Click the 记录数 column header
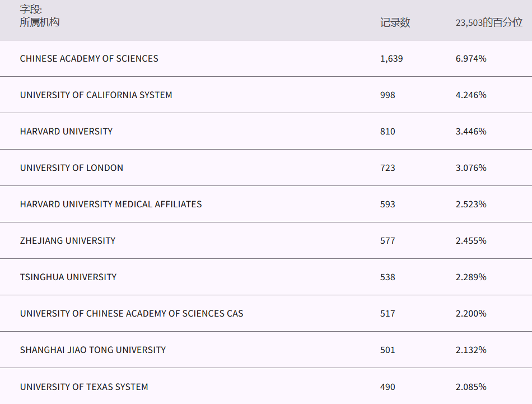The image size is (532, 404). (x=395, y=23)
